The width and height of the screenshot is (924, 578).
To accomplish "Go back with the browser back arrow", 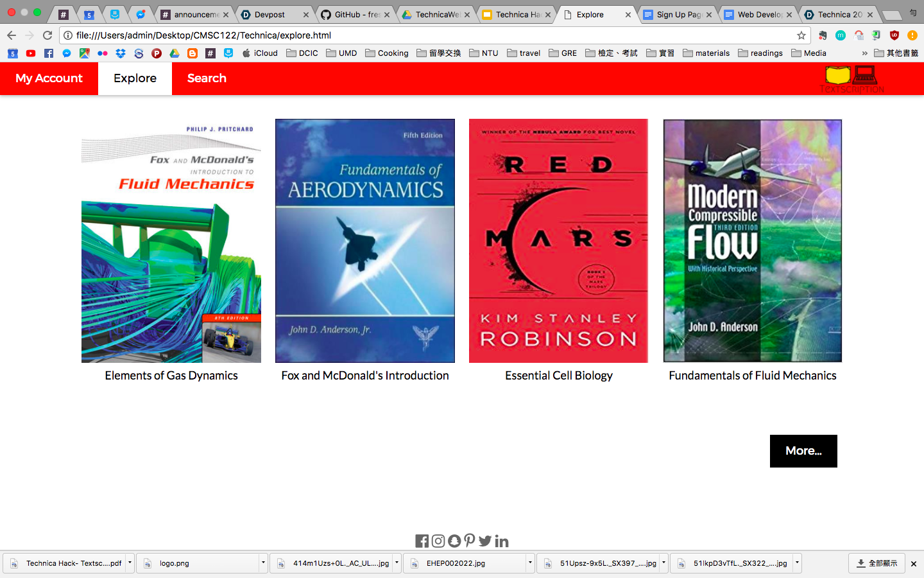I will tap(12, 35).
